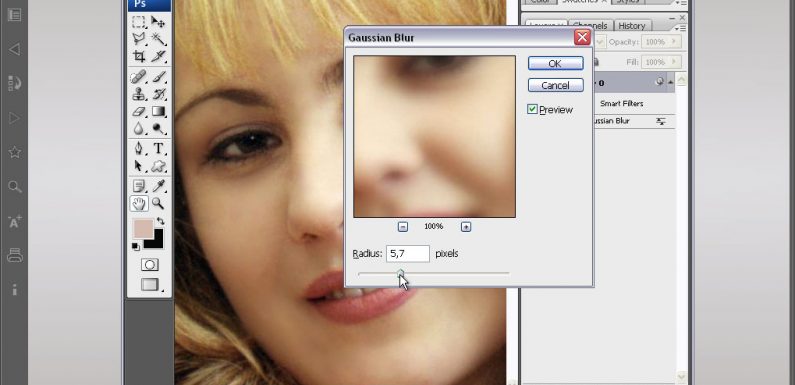Select the Rectangular Marquee tool
This screenshot has width=795, height=385.
click(138, 22)
